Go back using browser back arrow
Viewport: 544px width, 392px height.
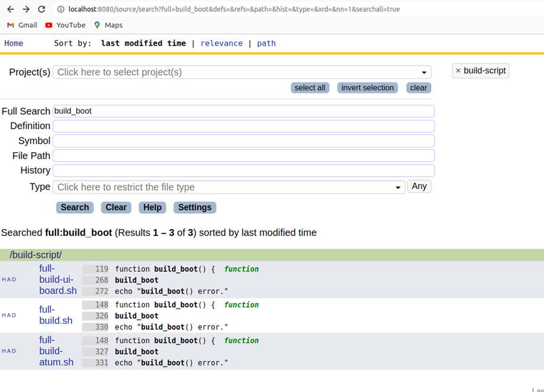click(11, 9)
